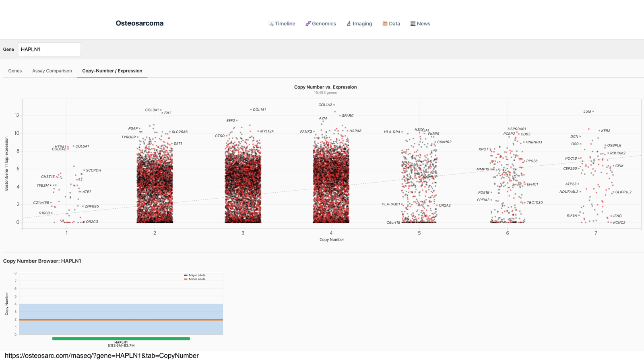Click the PSAP gene label

click(x=133, y=129)
